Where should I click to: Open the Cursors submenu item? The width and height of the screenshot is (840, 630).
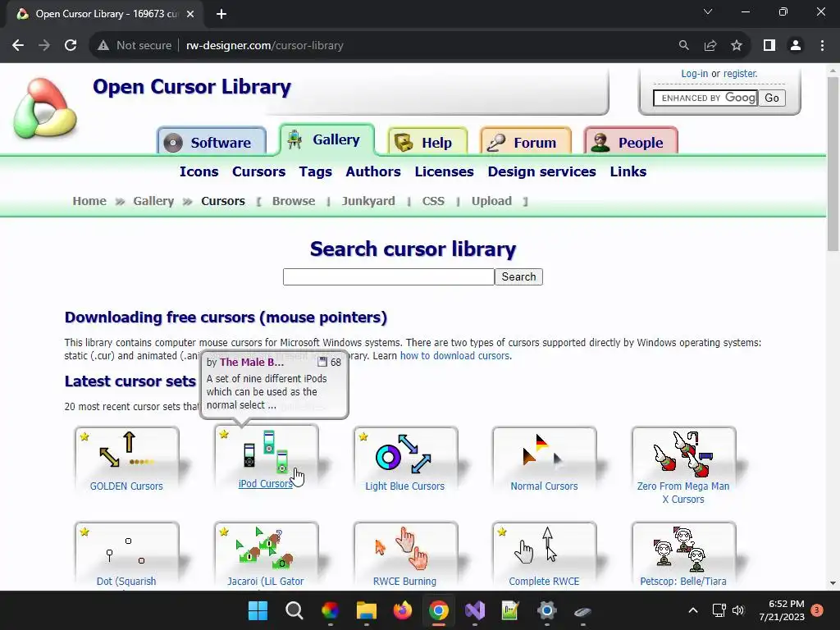(258, 171)
